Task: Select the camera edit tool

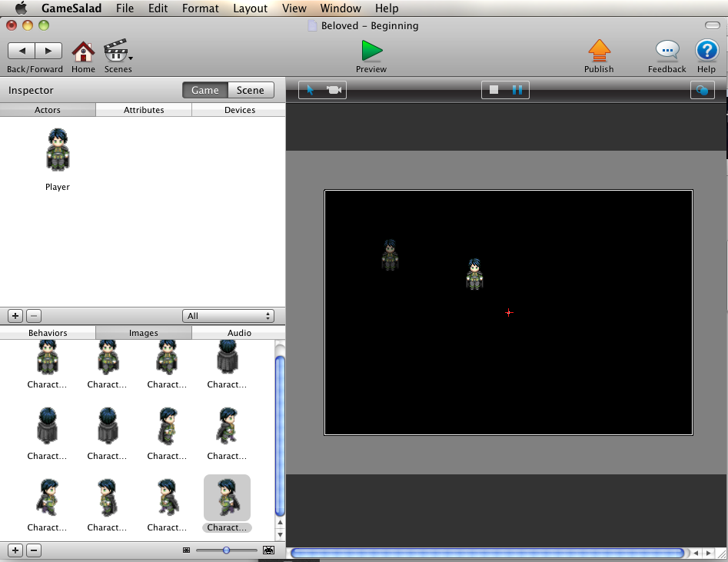Action: (x=334, y=90)
